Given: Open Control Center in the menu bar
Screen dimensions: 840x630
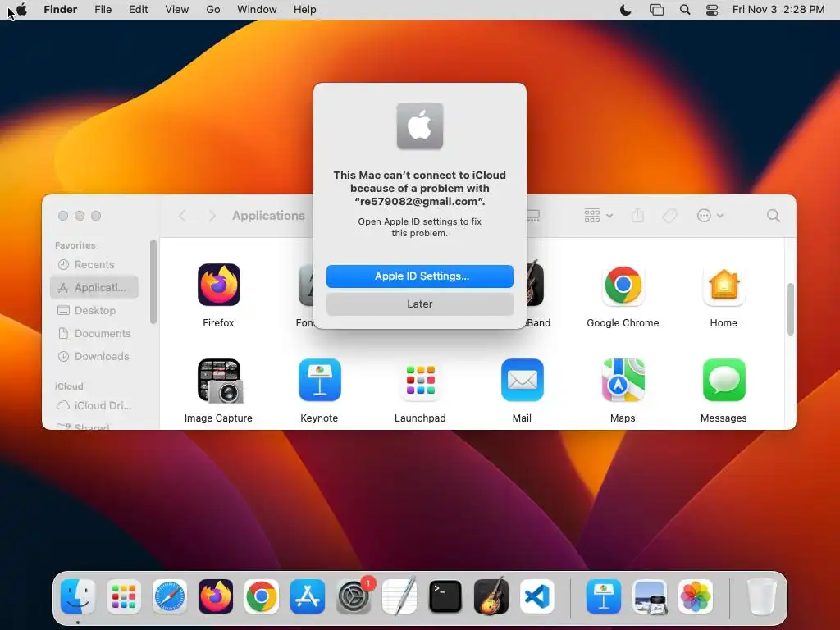Looking at the screenshot, I should [712, 10].
